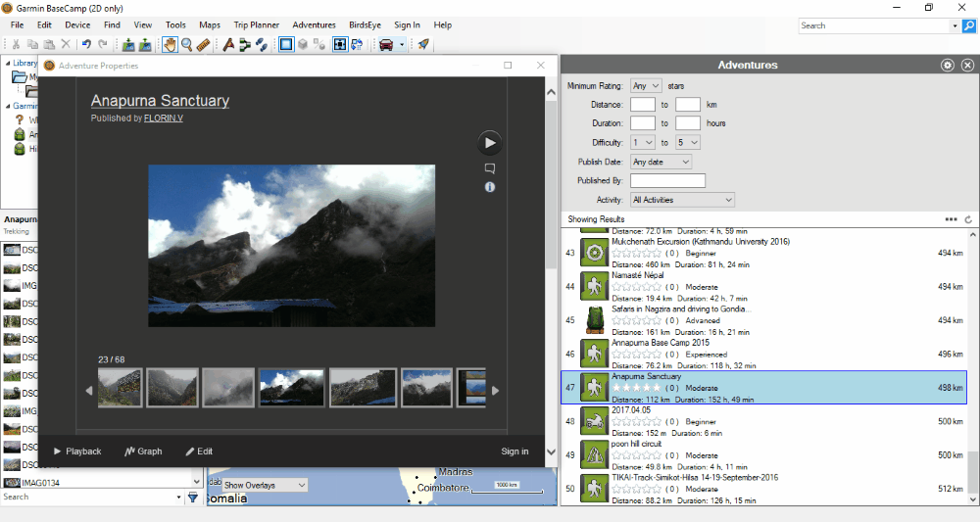This screenshot has height=522, width=980.
Task: Click the Playback button
Action: pyautogui.click(x=77, y=451)
